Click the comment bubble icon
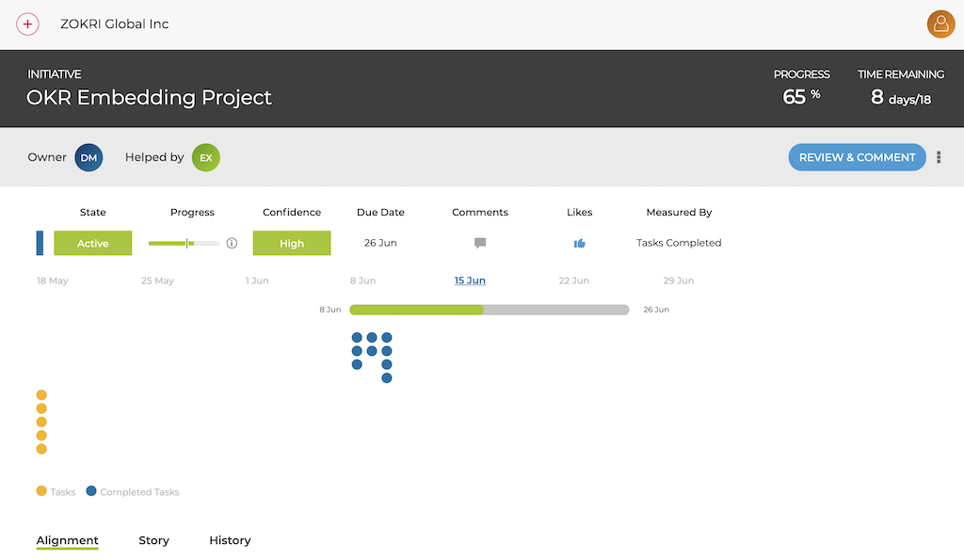964x560 pixels. (x=480, y=243)
